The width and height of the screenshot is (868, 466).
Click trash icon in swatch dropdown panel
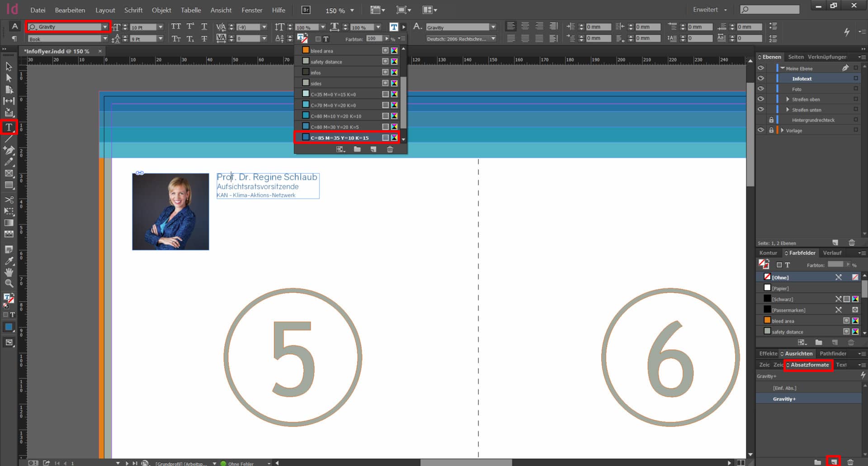click(x=390, y=149)
